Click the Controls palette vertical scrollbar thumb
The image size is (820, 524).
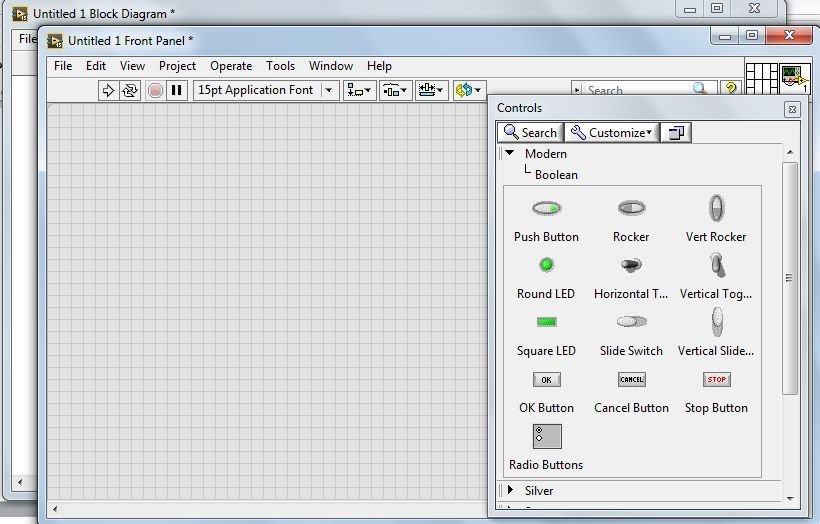tap(790, 278)
